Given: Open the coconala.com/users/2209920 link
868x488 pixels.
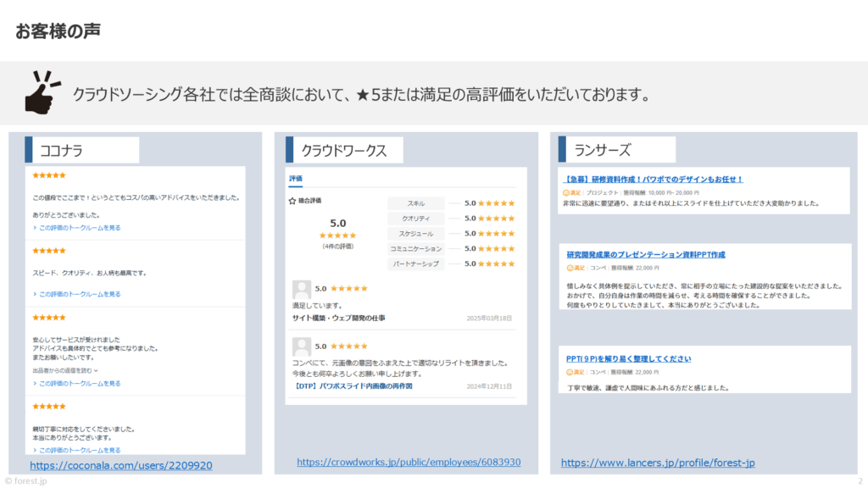Looking at the screenshot, I should (x=120, y=466).
